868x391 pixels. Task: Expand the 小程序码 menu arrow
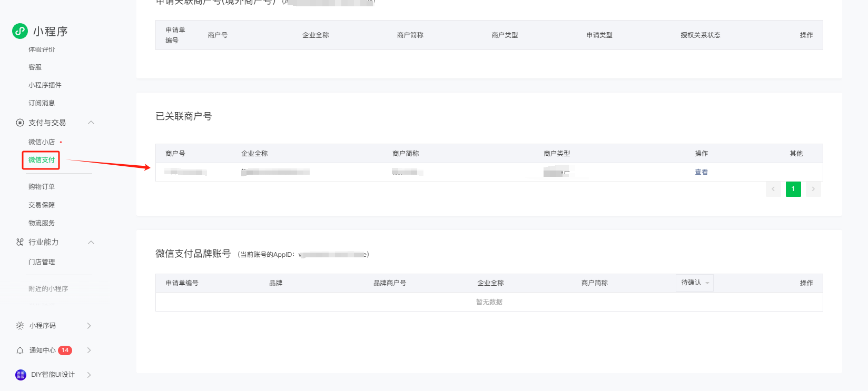tap(89, 326)
